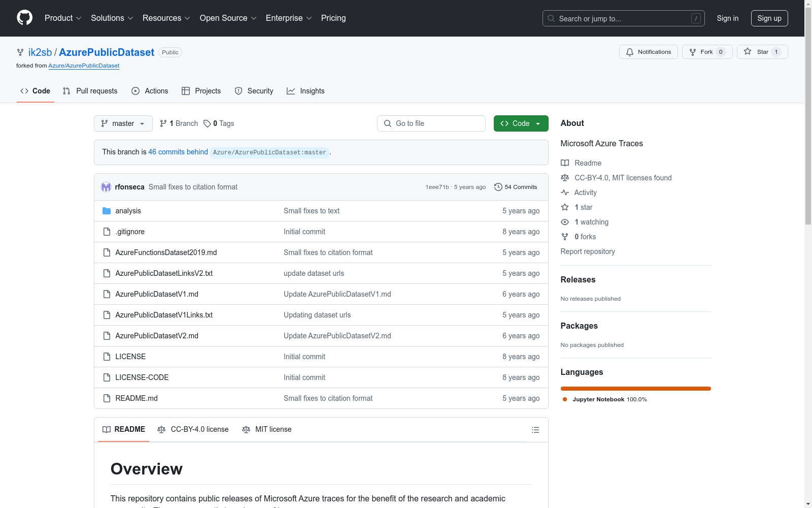Click the .gitignore file icon

[x=107, y=232]
